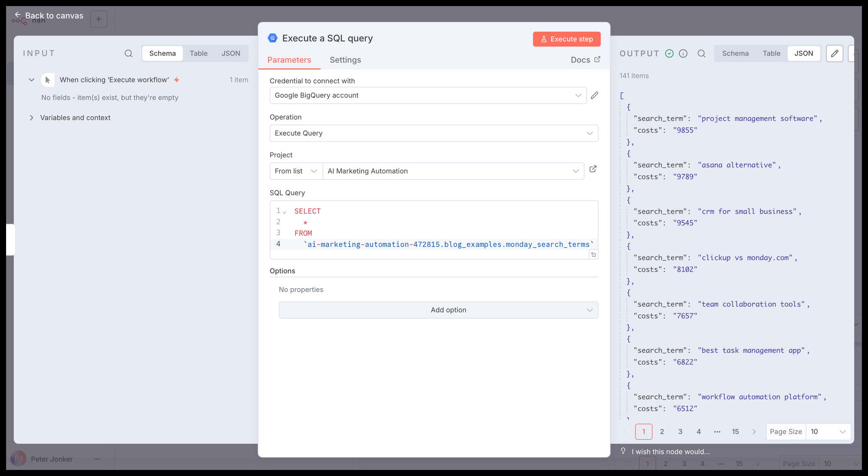Click the input panel search icon
The image size is (868, 476).
coord(128,53)
